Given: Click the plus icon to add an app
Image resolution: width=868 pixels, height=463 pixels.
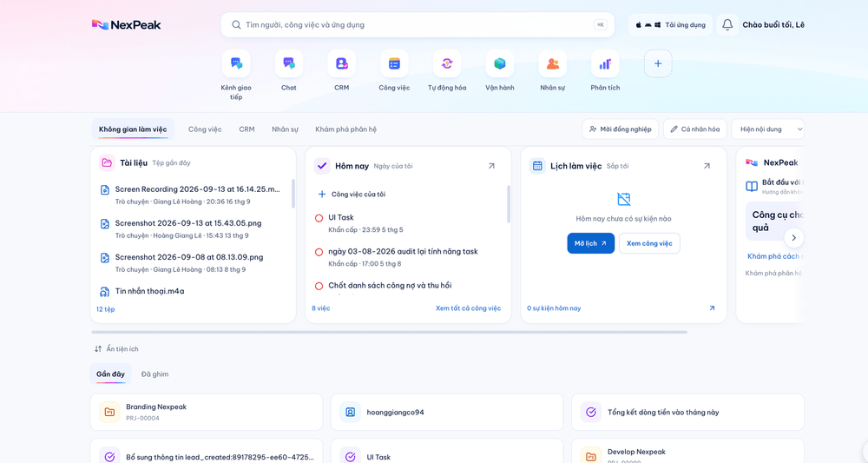Looking at the screenshot, I should [x=658, y=63].
